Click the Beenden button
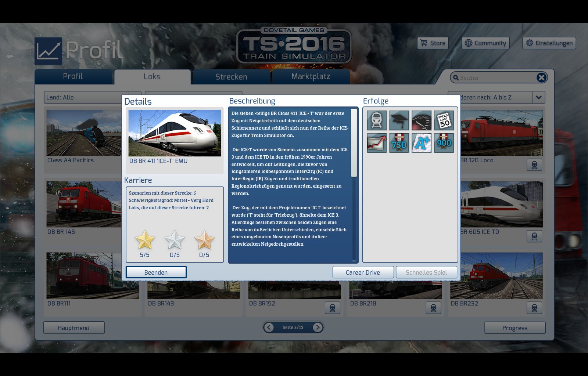 156,272
